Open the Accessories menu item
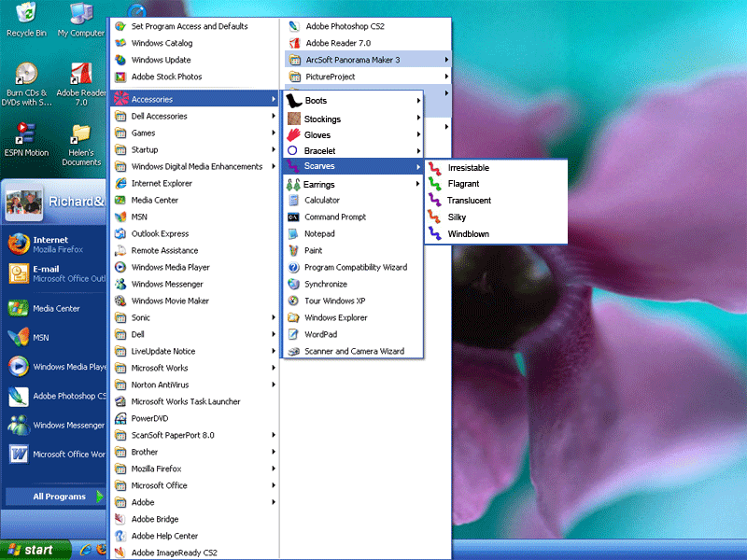This screenshot has width=747, height=560. point(194,99)
